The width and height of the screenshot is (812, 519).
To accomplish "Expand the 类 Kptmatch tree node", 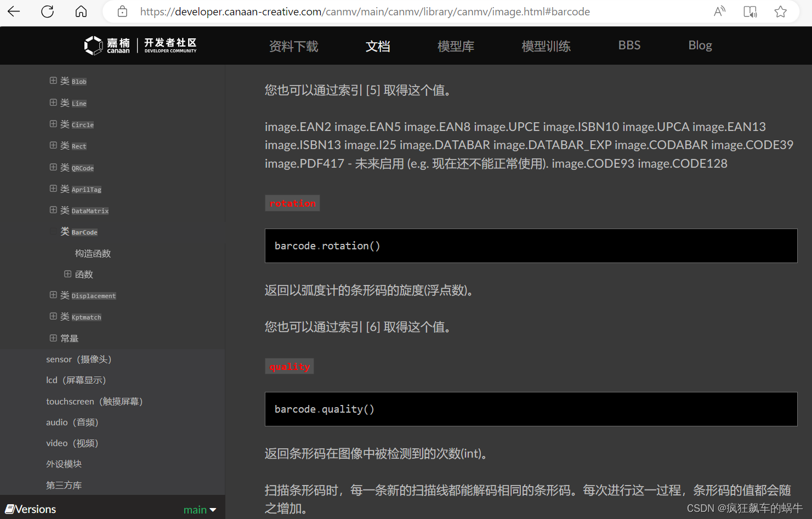I will pos(53,316).
